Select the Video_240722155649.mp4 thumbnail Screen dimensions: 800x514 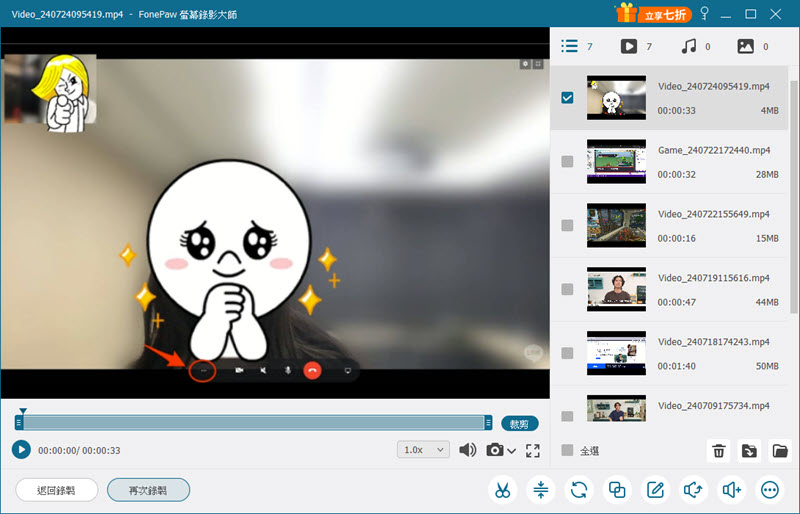coord(616,225)
